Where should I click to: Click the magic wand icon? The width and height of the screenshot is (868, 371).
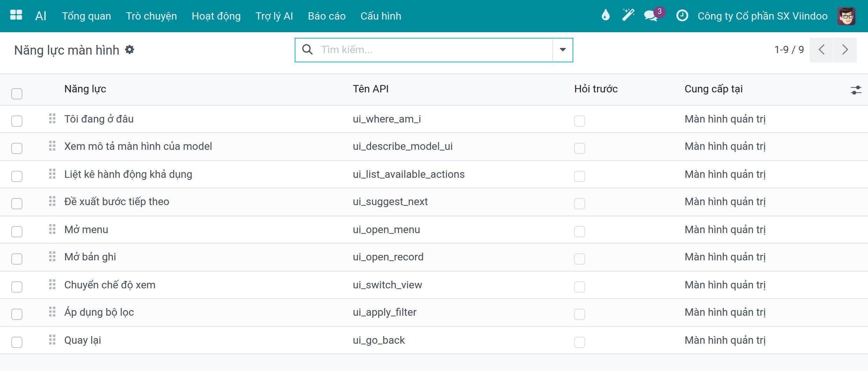click(x=628, y=15)
